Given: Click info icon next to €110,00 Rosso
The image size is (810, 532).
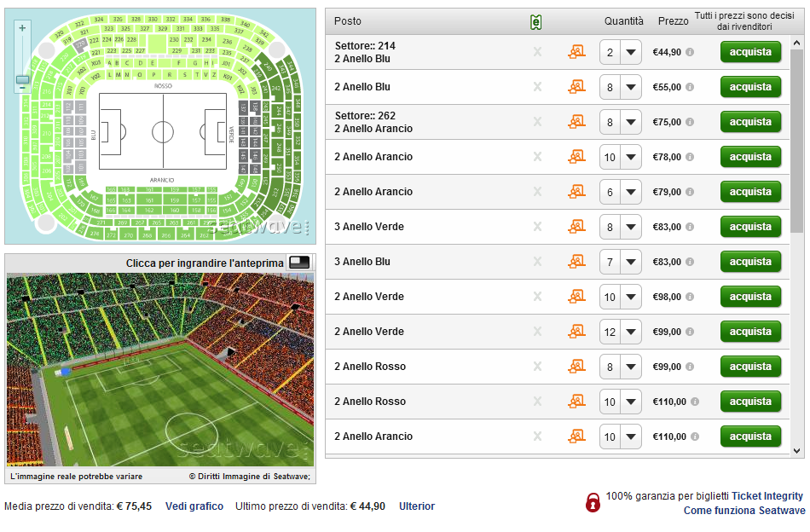Looking at the screenshot, I should pyautogui.click(x=695, y=402).
